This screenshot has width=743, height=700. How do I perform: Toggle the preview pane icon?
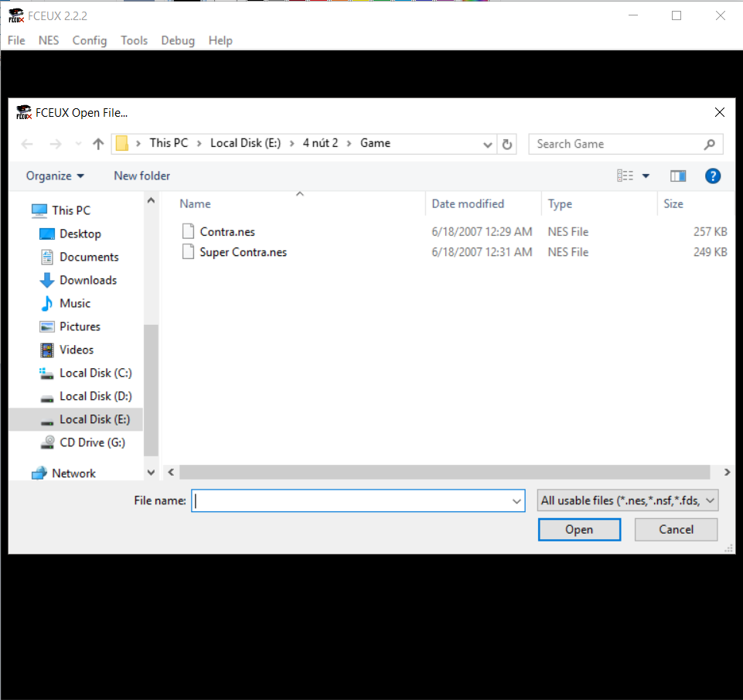click(x=678, y=176)
